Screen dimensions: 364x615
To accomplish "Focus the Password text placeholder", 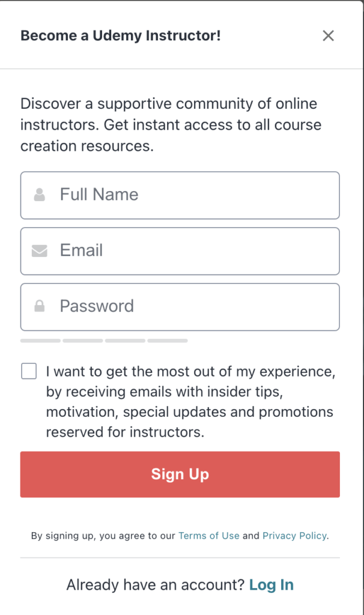I will pos(97,306).
